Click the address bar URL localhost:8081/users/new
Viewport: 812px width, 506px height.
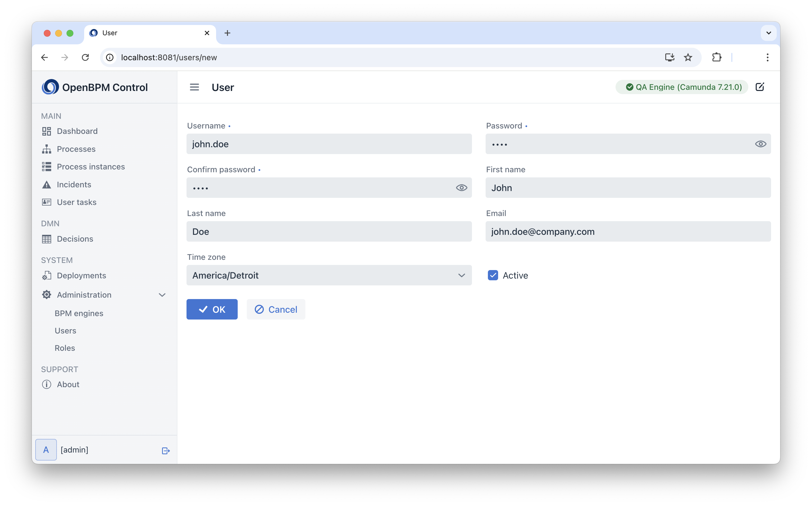pyautogui.click(x=169, y=57)
